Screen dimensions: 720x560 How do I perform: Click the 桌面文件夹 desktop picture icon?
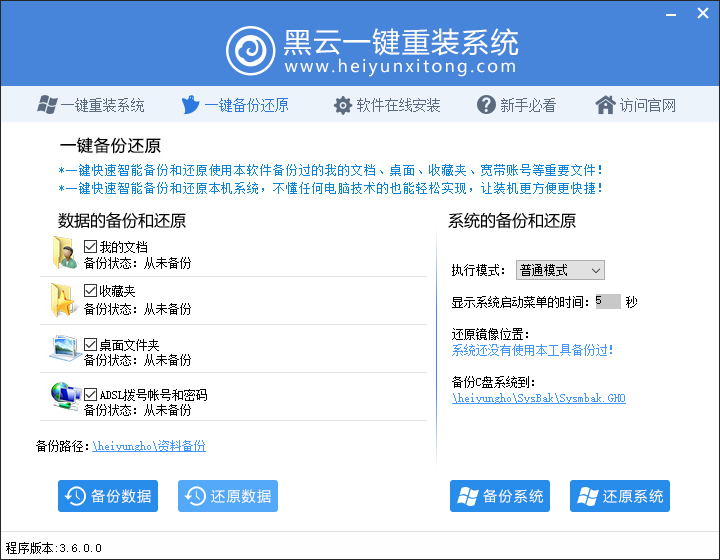tap(65, 348)
